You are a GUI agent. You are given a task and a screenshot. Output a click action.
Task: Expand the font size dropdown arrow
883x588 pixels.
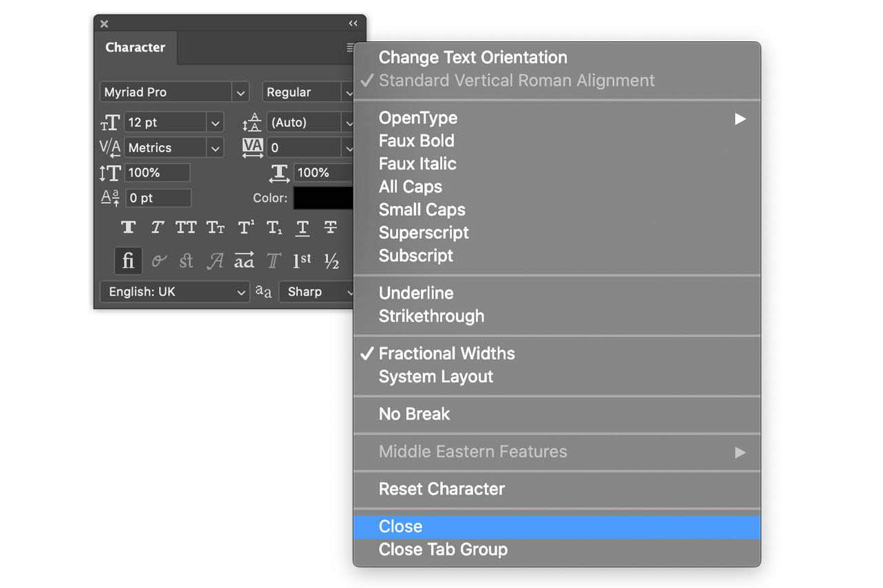click(x=215, y=122)
